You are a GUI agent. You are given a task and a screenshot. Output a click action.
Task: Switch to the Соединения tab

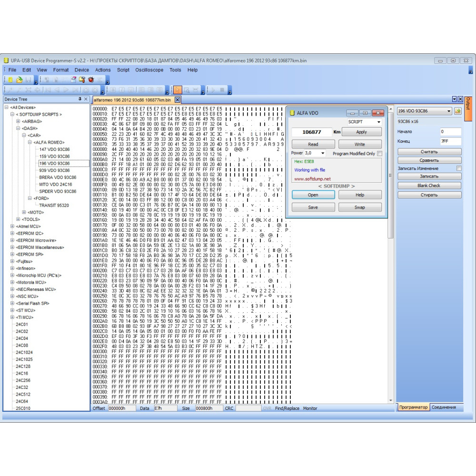(x=444, y=407)
